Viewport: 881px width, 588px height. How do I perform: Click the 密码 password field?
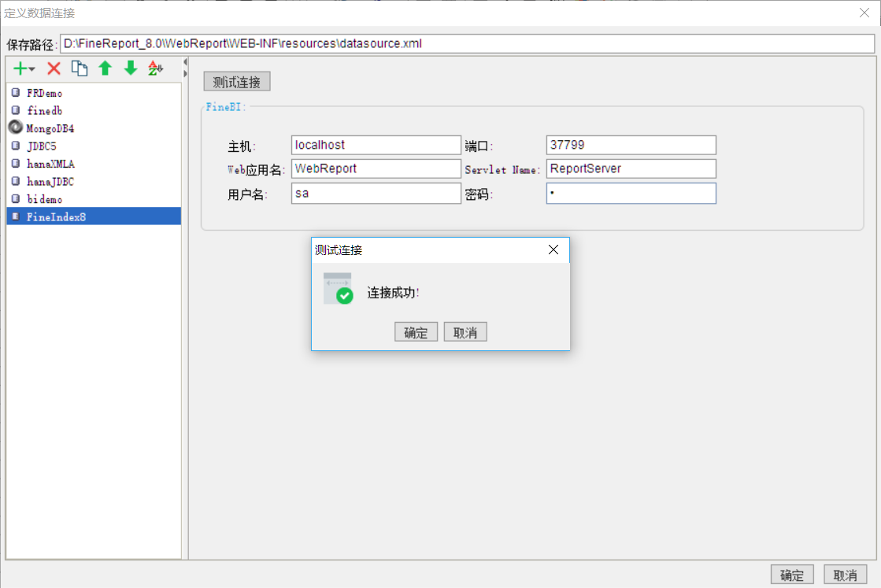point(631,193)
